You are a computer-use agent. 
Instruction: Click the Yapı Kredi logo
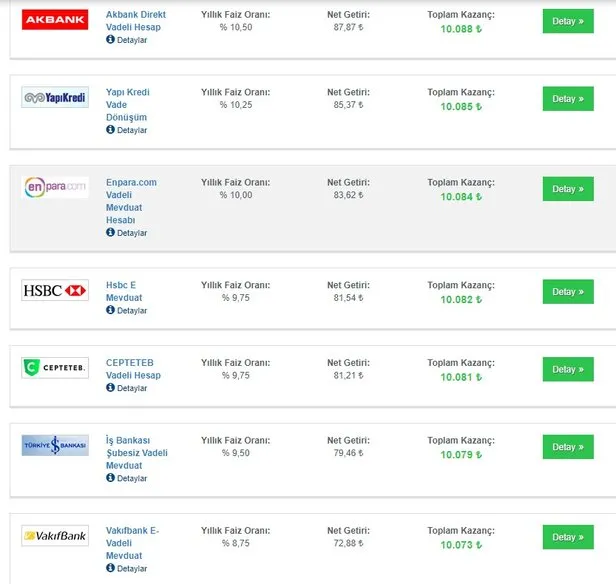click(55, 97)
